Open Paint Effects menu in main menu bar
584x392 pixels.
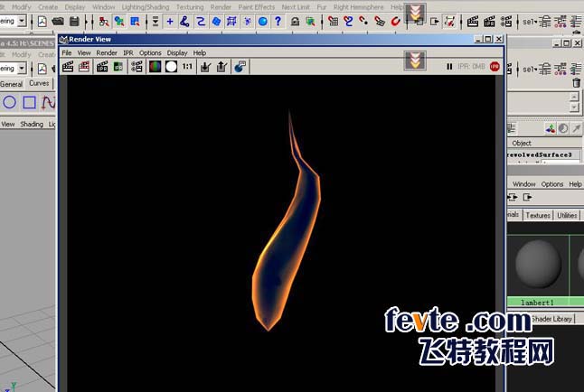point(256,7)
